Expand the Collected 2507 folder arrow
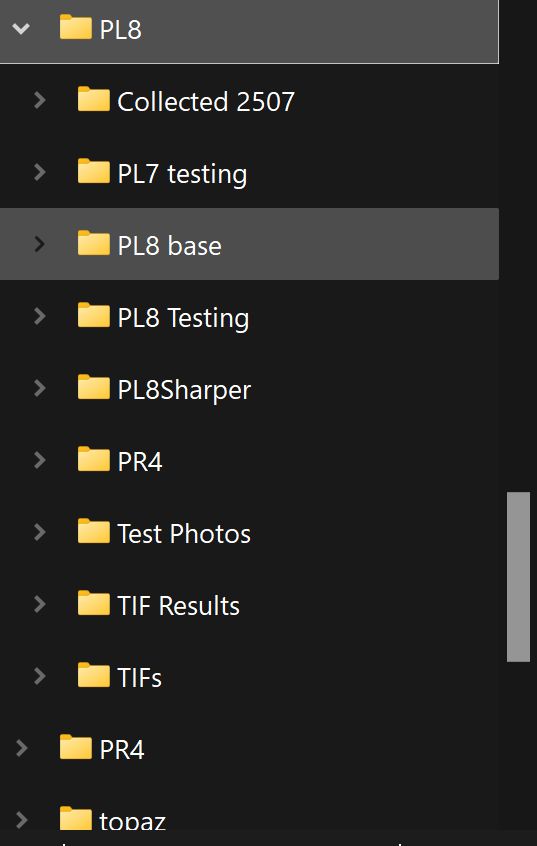The height and width of the screenshot is (846, 537). (39, 100)
